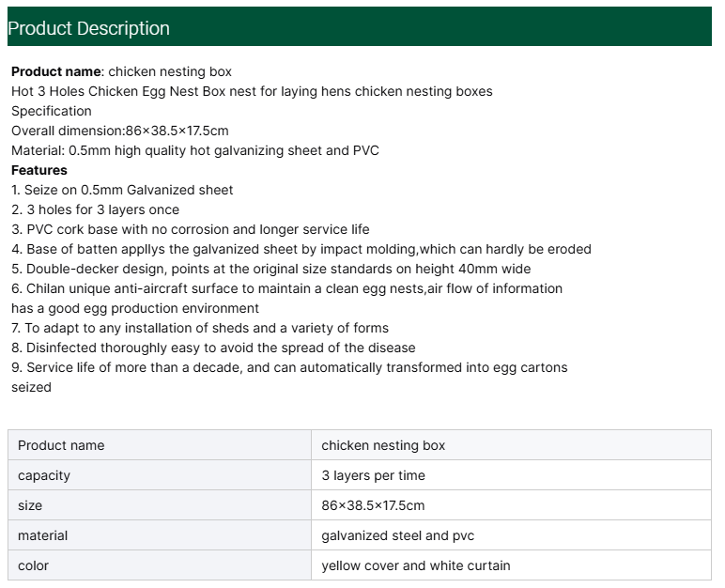Click feature 9 about service life
This screenshot has height=588, width=725.
[x=289, y=367]
